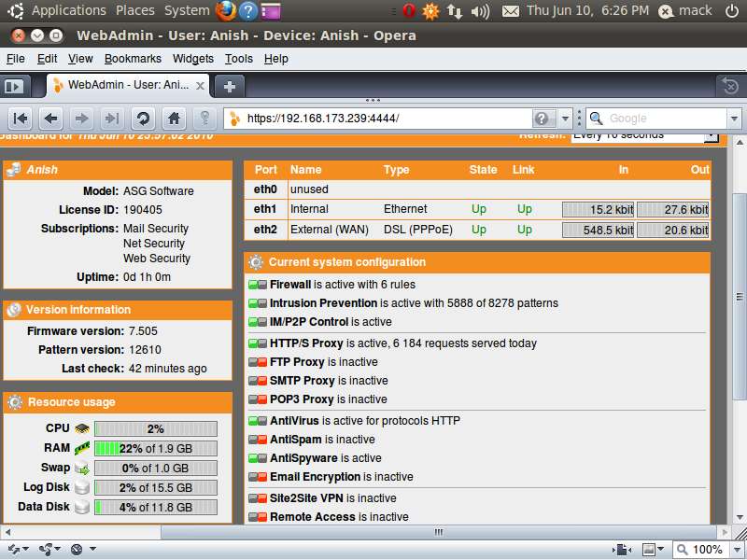Toggle the Opera side panel
The image size is (747, 560).
13,87
